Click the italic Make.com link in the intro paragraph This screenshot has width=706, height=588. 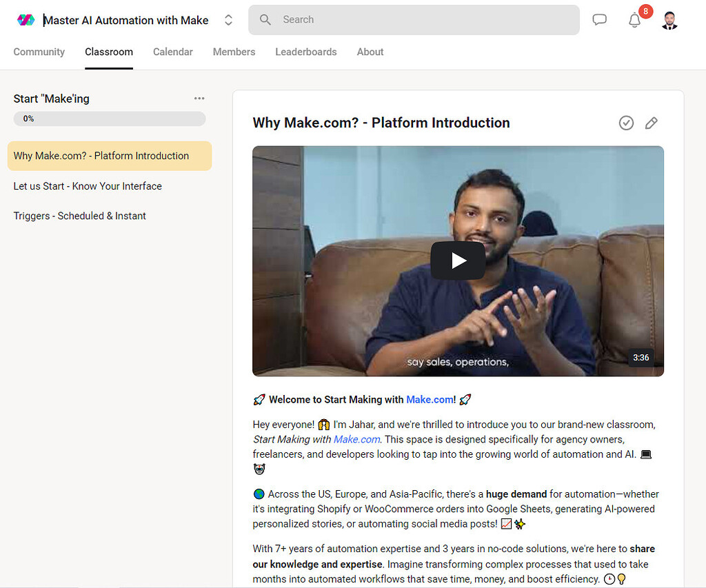tap(356, 439)
